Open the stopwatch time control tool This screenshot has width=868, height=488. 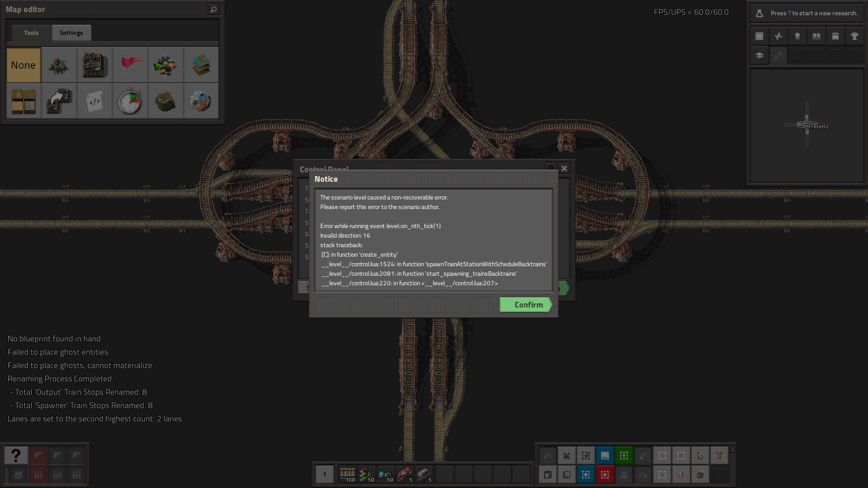click(x=130, y=100)
